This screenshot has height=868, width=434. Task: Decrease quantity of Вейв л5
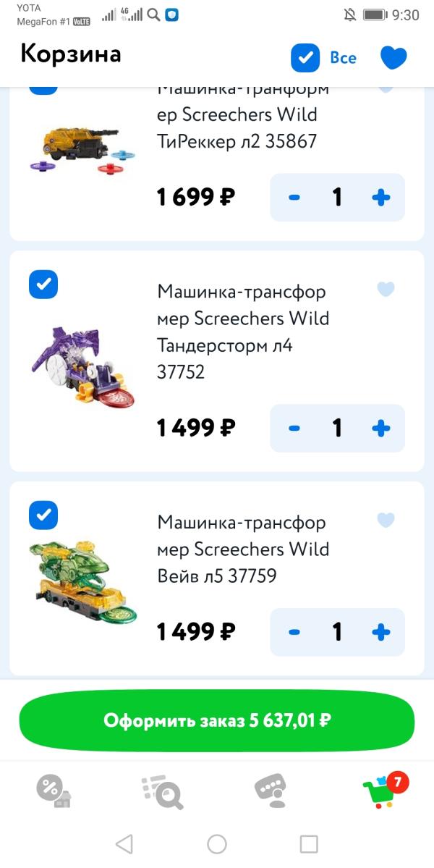[x=294, y=633]
